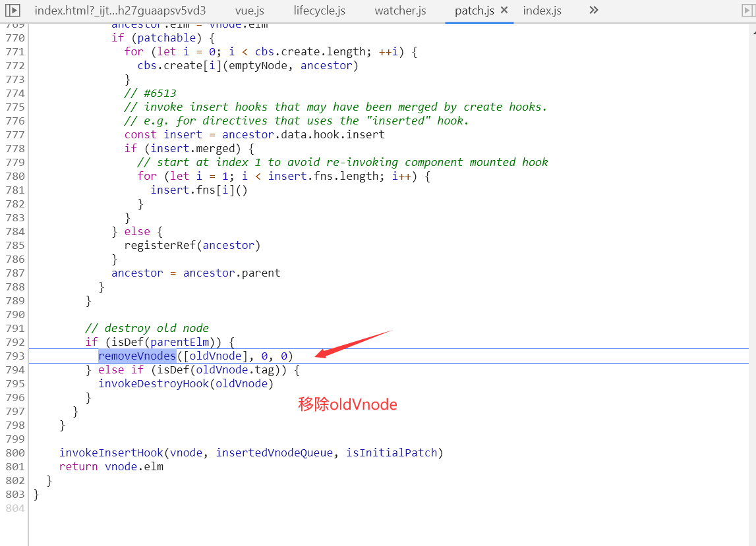Show more tabs with the double chevron
Viewport: 756px width, 546px height.
click(x=593, y=10)
